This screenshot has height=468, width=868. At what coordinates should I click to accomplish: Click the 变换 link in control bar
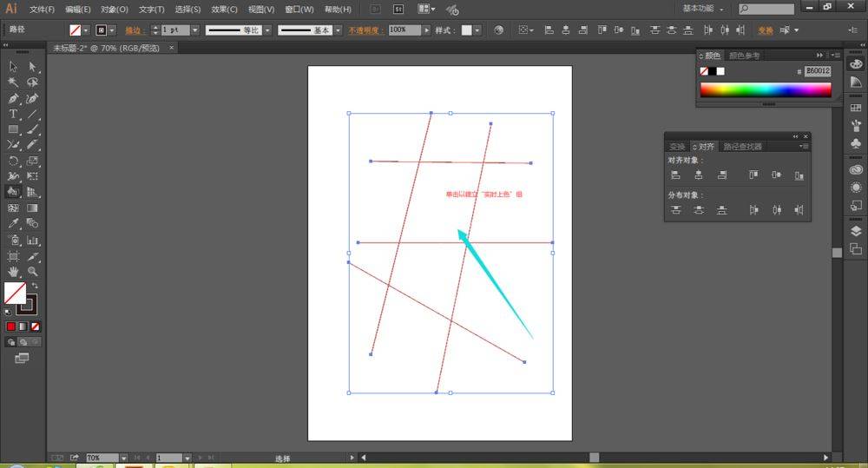765,30
